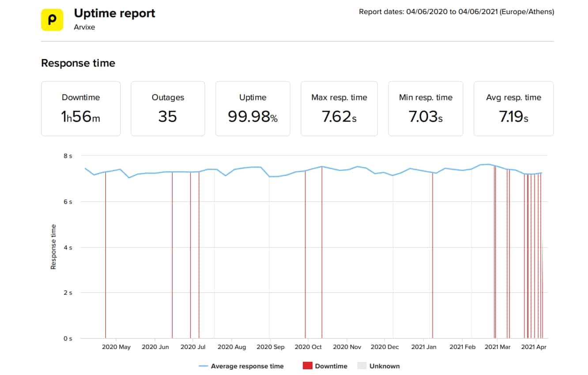
Task: Toggle the Downtime legend entry
Action: (x=325, y=366)
